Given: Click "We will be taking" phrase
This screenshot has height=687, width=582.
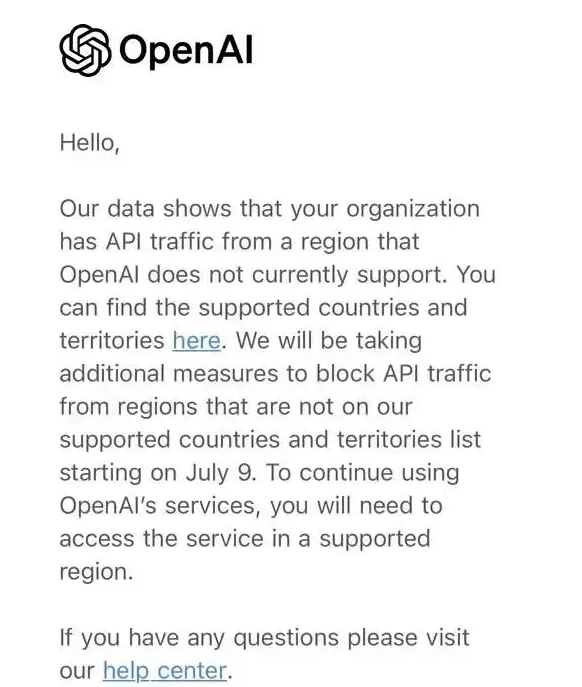Looking at the screenshot, I should (329, 341).
